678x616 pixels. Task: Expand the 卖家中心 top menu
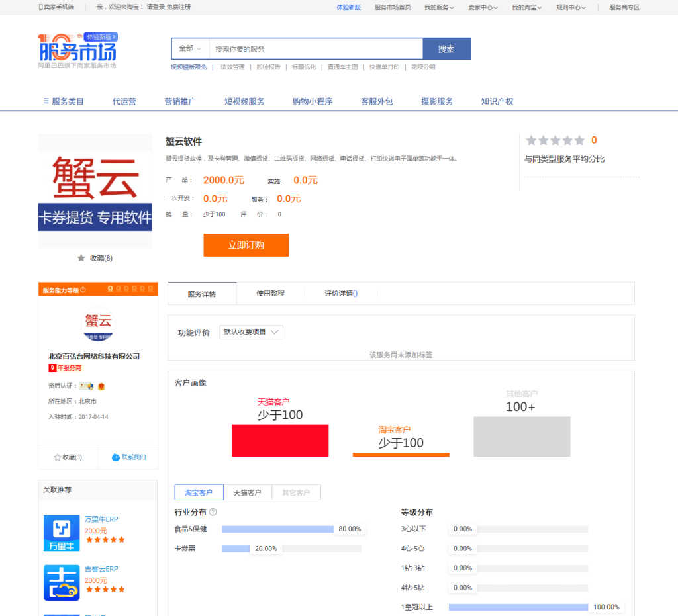pyautogui.click(x=483, y=7)
